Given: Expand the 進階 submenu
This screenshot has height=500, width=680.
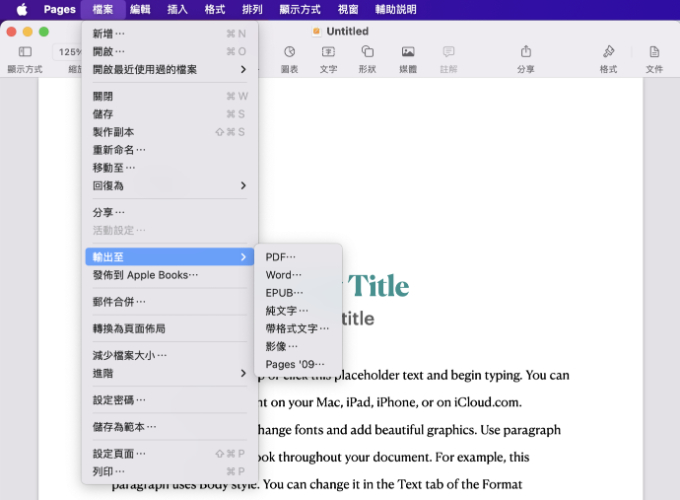Looking at the screenshot, I should [x=168, y=373].
